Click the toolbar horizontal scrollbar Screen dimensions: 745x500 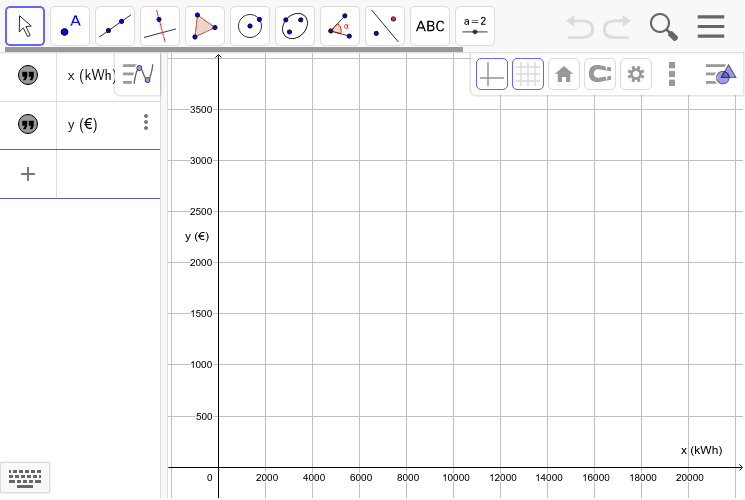(234, 49)
